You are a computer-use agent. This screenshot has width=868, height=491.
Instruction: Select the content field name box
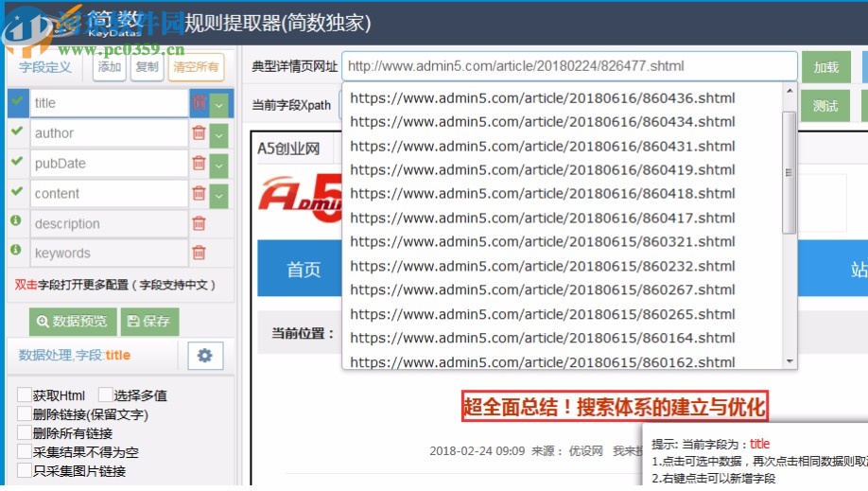110,193
